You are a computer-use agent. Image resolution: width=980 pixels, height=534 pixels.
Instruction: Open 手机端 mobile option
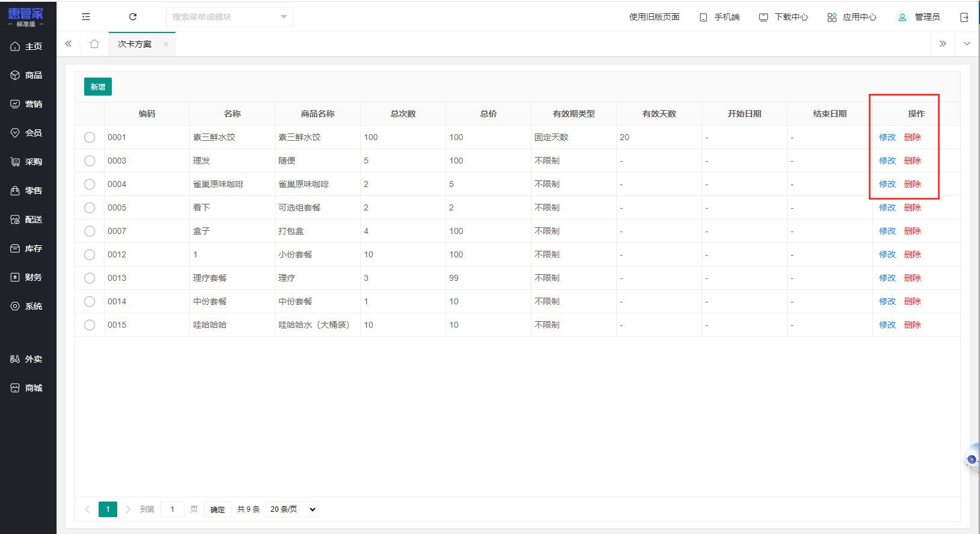[x=720, y=17]
